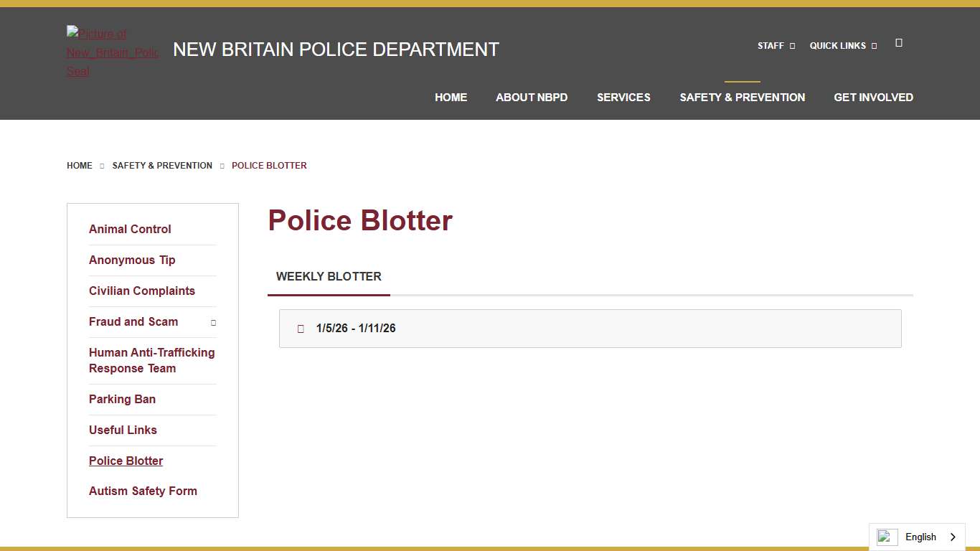Visit the Autism Safety Form page
The image size is (980, 551).
pos(143,491)
